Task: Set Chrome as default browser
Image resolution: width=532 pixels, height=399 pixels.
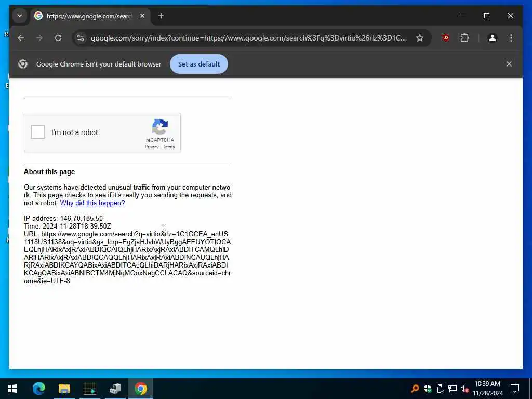Action: [x=199, y=64]
